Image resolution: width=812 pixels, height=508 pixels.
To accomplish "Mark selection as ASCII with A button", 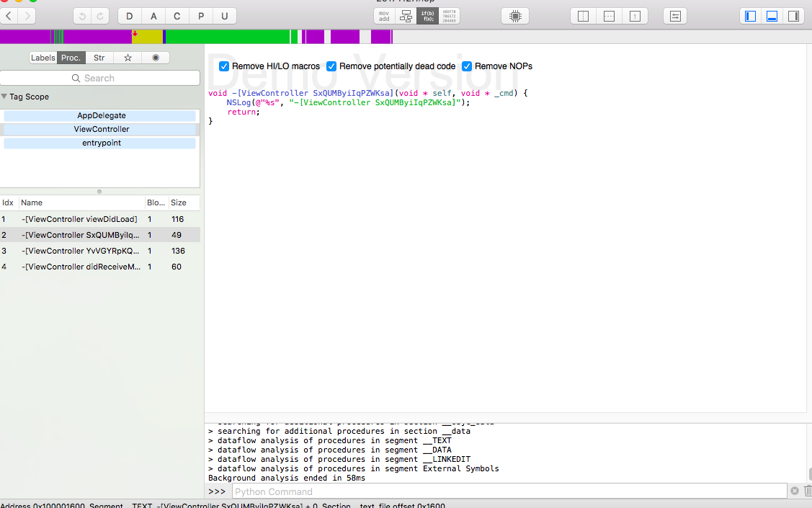I will (x=153, y=16).
